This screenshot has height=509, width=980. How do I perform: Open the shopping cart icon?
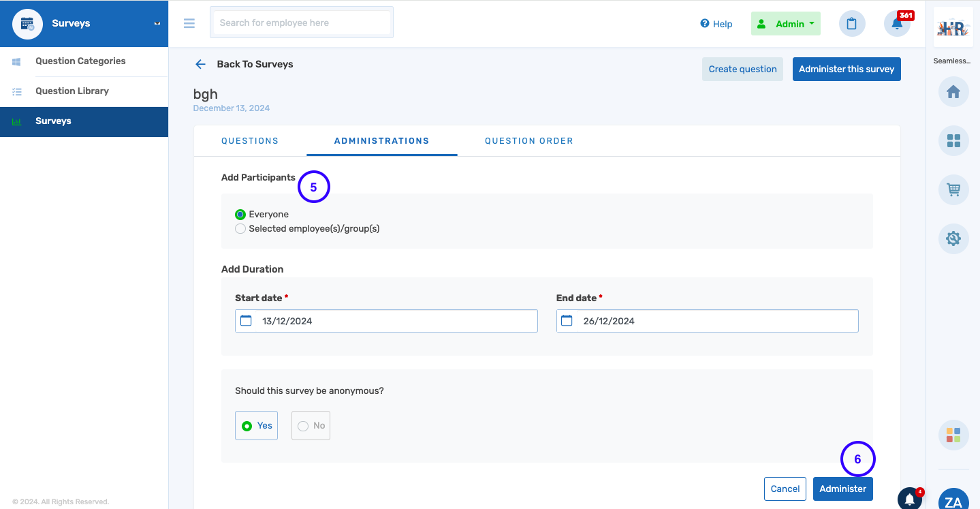coord(953,190)
